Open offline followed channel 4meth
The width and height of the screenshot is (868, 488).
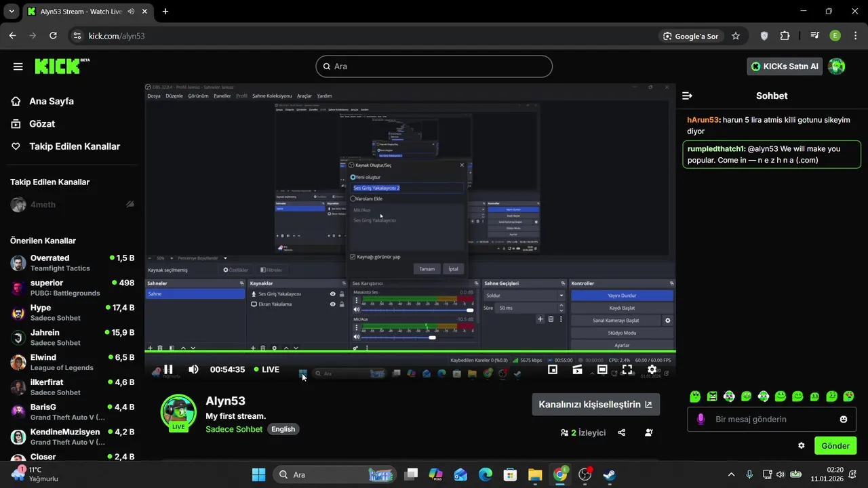72,205
